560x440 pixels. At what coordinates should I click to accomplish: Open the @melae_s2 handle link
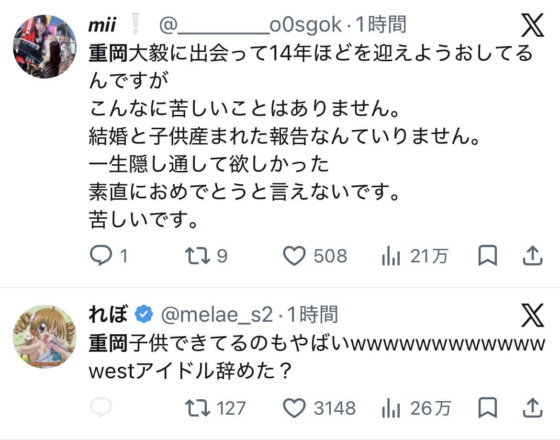click(217, 315)
